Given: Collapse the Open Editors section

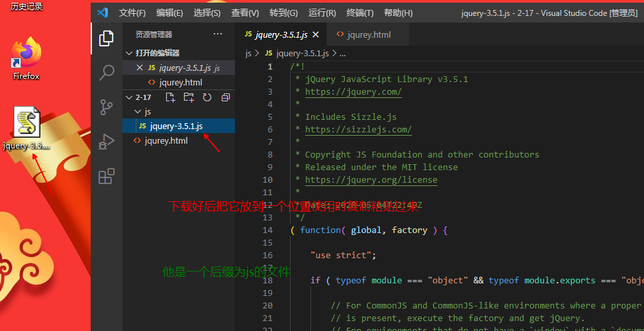Looking at the screenshot, I should [129, 53].
